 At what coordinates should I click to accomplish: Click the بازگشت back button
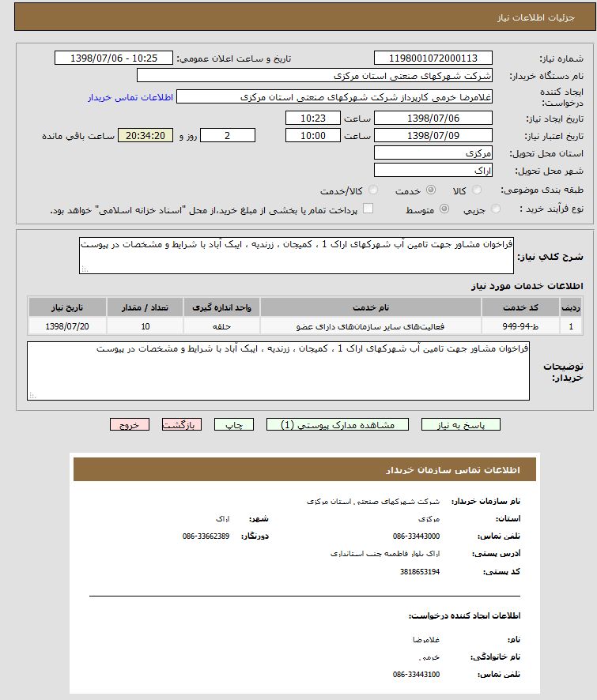[x=181, y=424]
